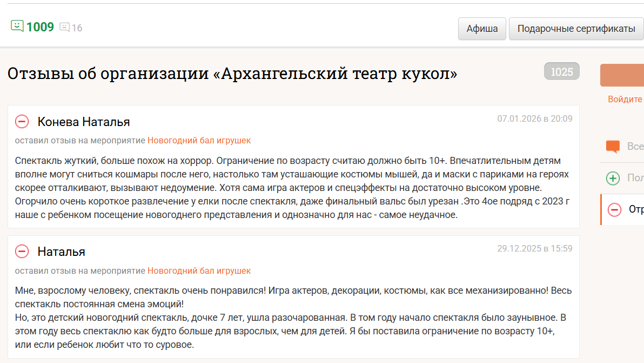Open the Афиша page
This screenshot has height=363, width=644.
coord(482,29)
